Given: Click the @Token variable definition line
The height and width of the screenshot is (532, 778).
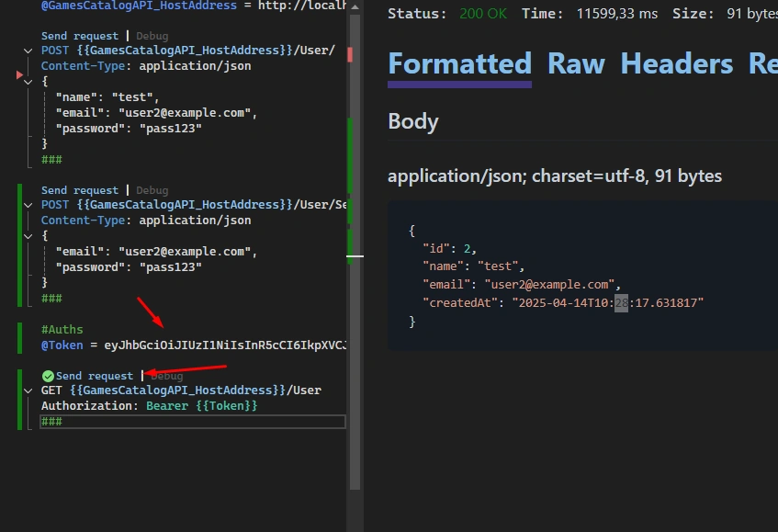Looking at the screenshot, I should 194,345.
